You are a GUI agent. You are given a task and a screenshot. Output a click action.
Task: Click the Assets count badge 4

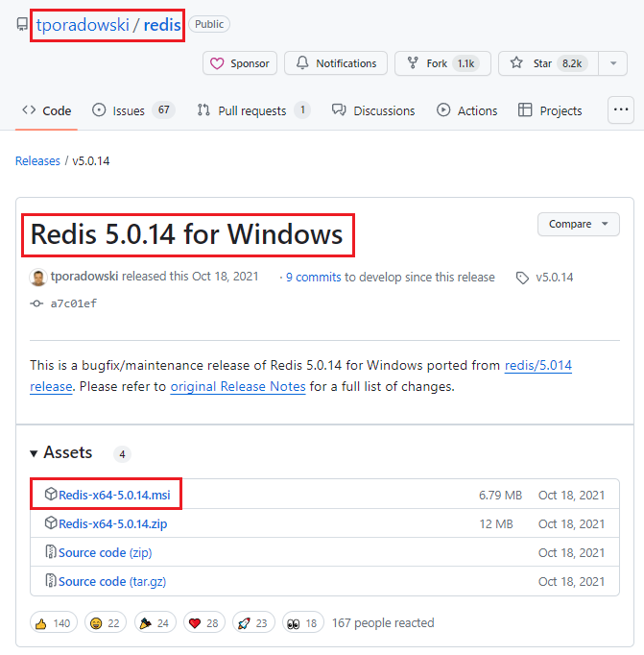pyautogui.click(x=122, y=454)
